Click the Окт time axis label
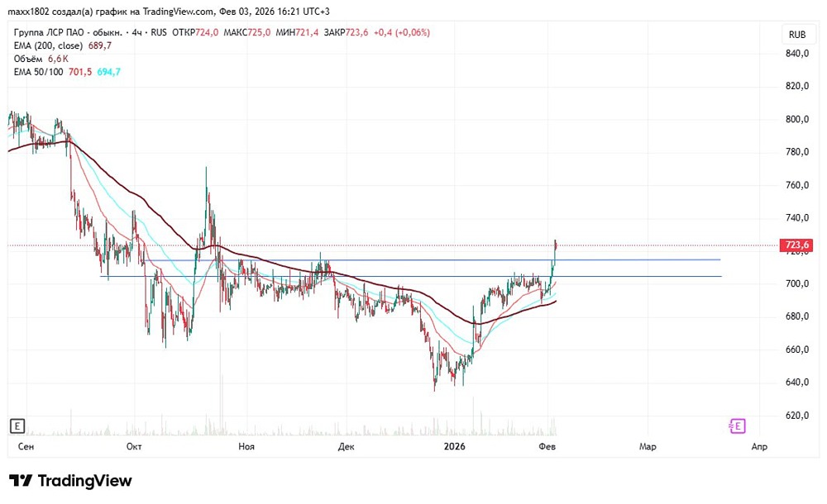Screen dimensions: 827x504 [x=134, y=446]
